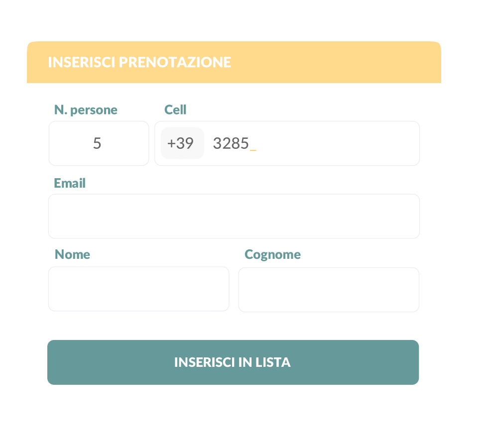Click the Cognome field label
498x448 pixels.
click(x=272, y=254)
